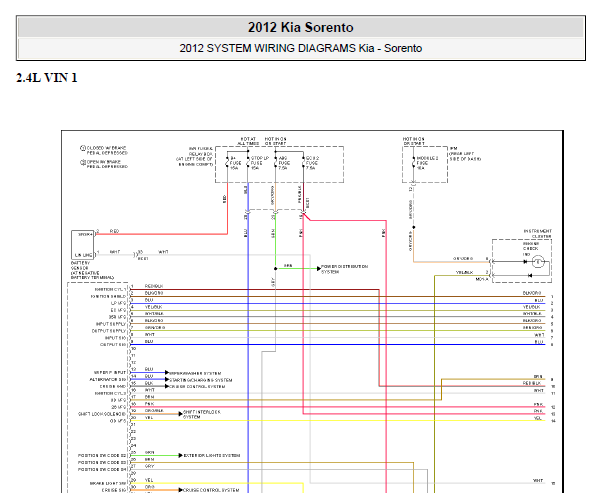Screen dimensions: 605x493
Task: Click the 'HOT AT ALL TIMES' label
Action: pos(248,141)
